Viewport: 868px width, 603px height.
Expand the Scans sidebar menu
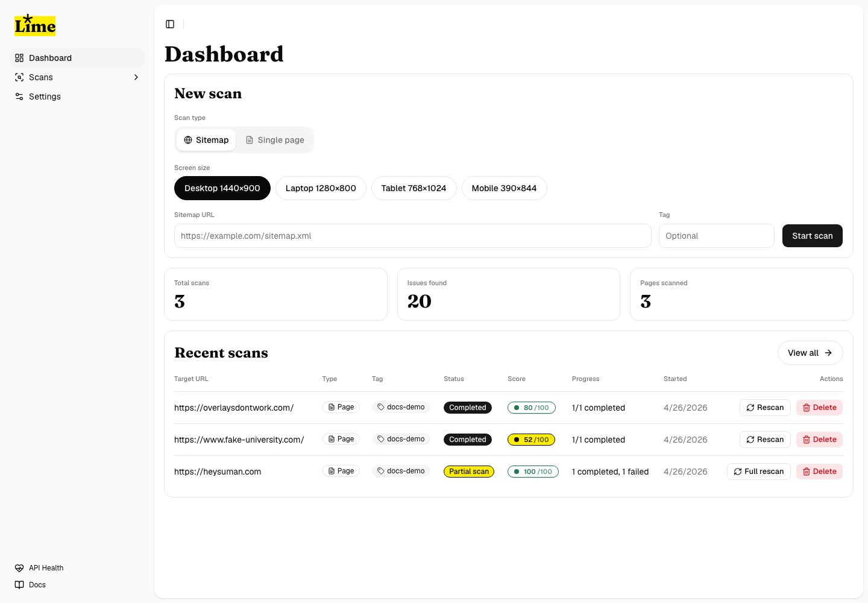136,77
